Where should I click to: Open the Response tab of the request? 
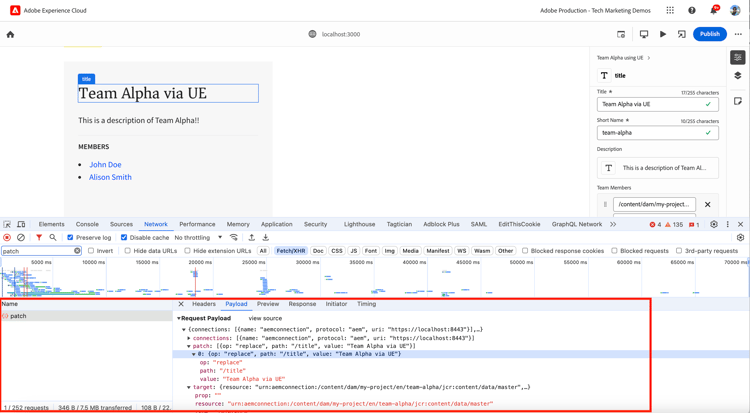[x=302, y=304]
